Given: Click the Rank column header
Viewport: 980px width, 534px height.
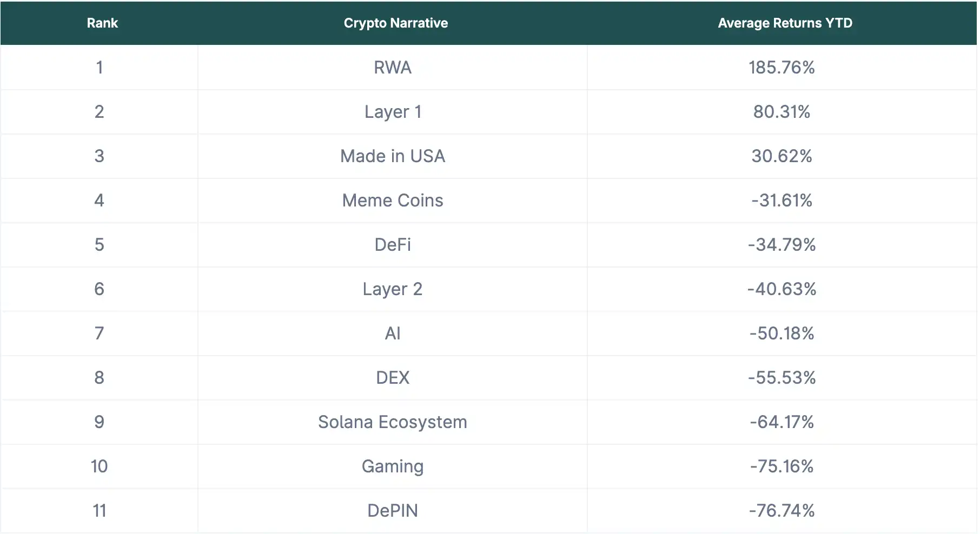Looking at the screenshot, I should (x=102, y=23).
